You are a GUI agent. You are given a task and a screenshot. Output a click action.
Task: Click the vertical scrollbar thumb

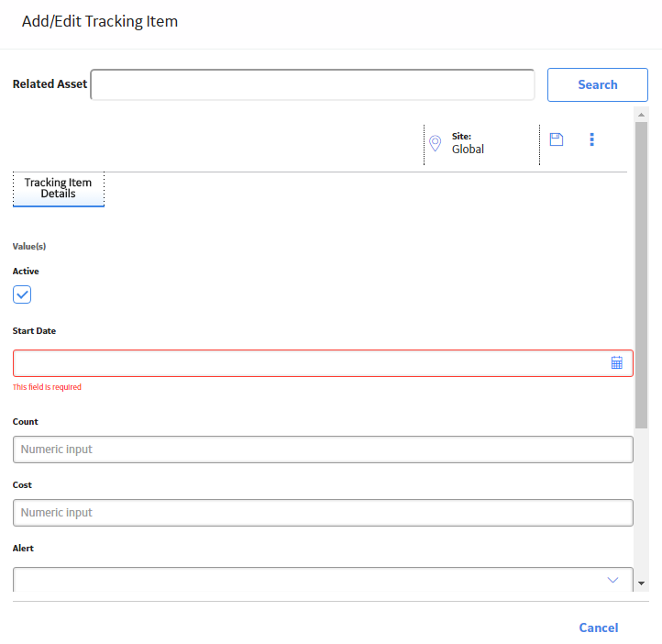[x=641, y=275]
